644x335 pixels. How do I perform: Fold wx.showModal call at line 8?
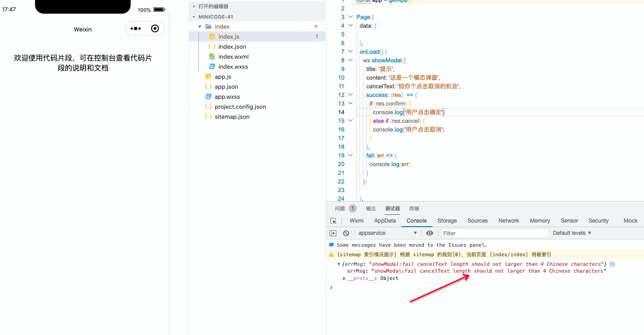[x=350, y=60]
